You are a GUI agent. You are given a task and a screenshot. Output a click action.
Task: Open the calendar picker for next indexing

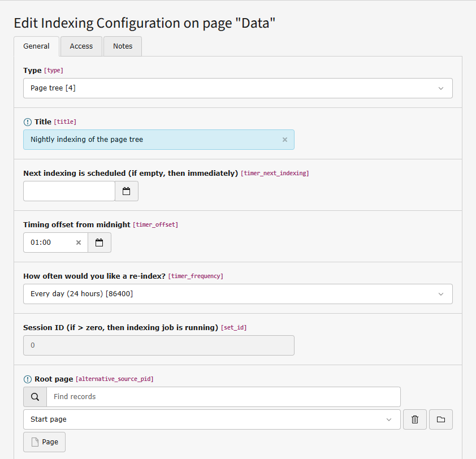[126, 191]
